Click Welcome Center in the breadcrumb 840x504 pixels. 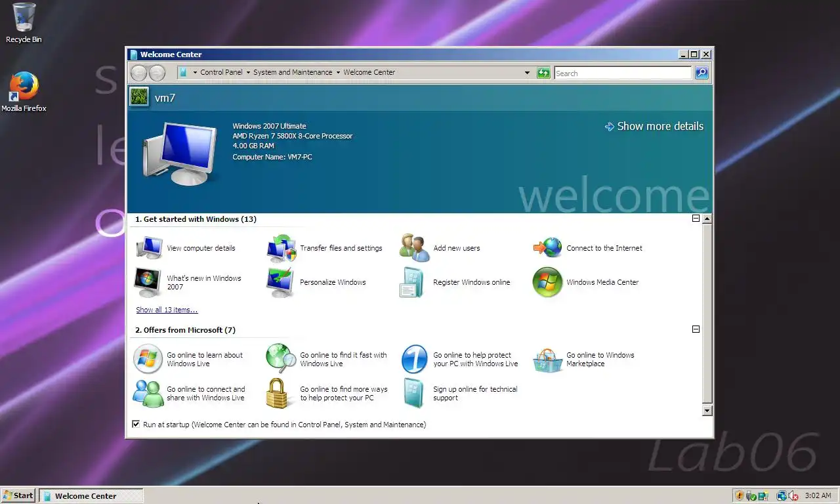(x=369, y=72)
